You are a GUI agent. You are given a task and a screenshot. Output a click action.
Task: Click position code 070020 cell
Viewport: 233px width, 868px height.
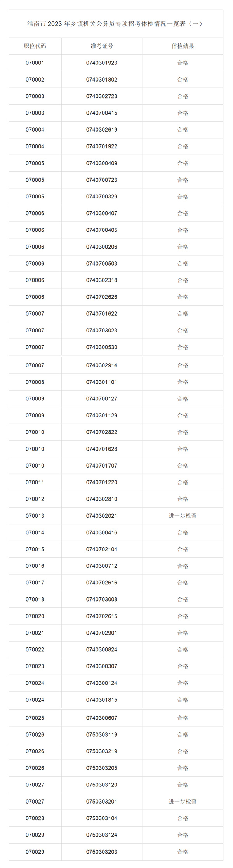click(x=35, y=616)
